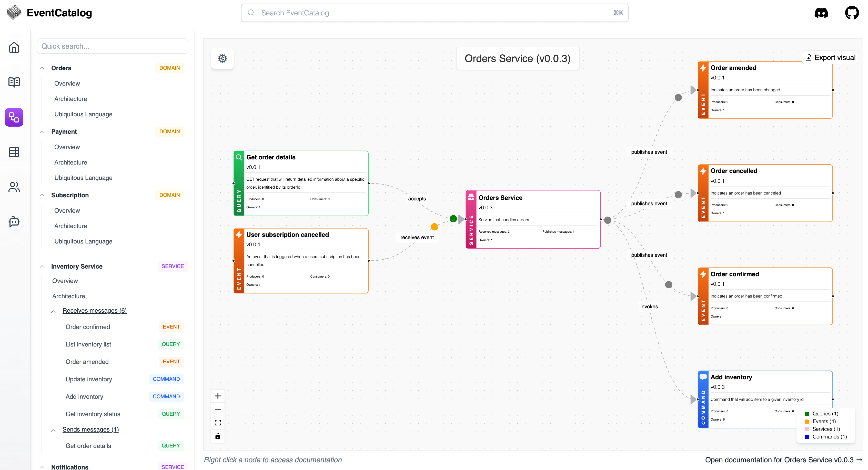This screenshot has width=868, height=470.
Task: Collapse the Orders domain section
Action: pyautogui.click(x=42, y=68)
